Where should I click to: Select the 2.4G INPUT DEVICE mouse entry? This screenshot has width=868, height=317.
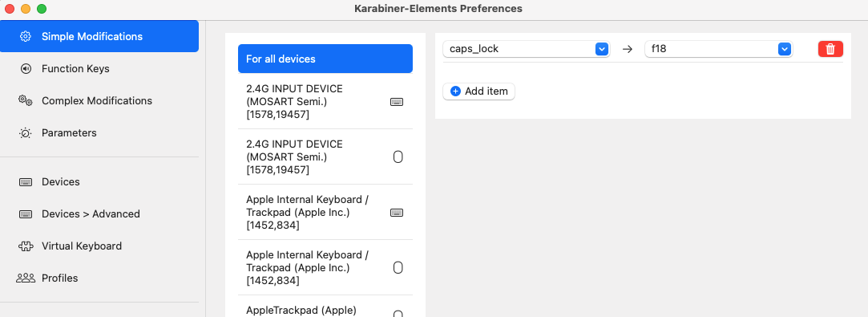pyautogui.click(x=325, y=156)
